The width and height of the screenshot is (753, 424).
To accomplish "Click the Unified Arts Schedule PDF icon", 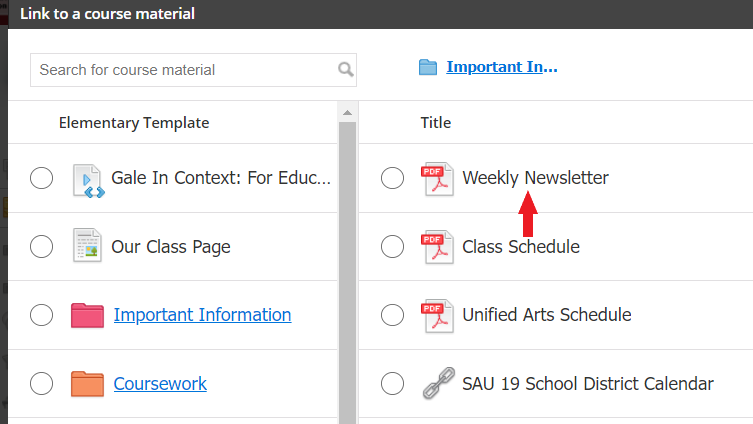I will click(437, 315).
